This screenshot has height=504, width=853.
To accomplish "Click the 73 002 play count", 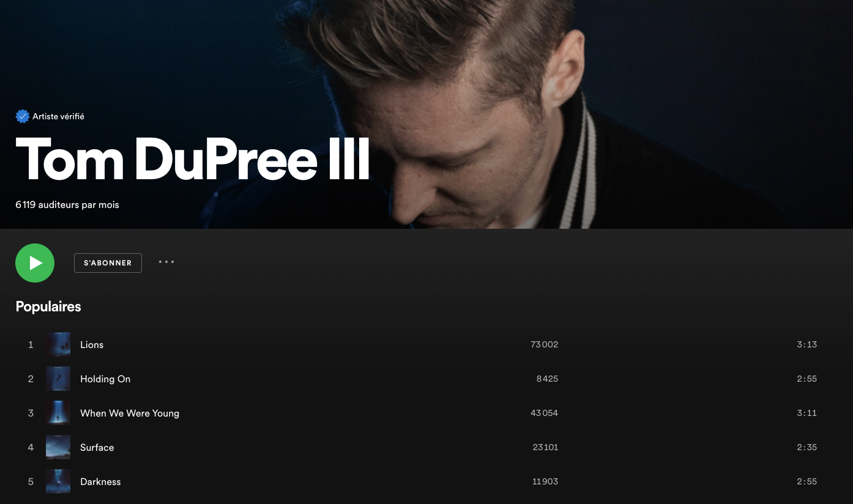I will tap(545, 344).
